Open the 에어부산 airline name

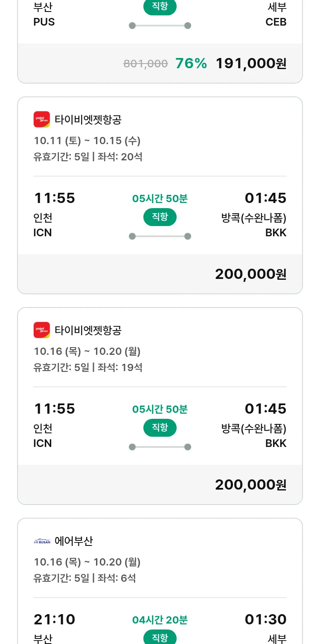pyautogui.click(x=74, y=541)
